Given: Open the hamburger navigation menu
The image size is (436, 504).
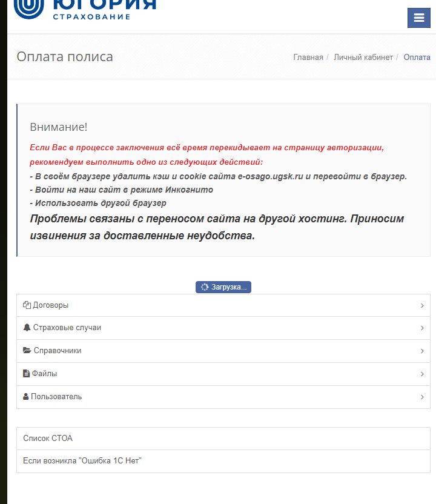Looking at the screenshot, I should tap(418, 18).
